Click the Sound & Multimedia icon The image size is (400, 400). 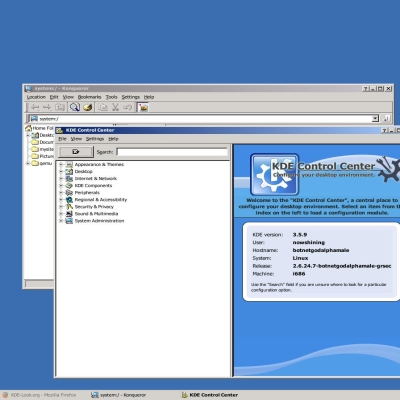[69, 213]
